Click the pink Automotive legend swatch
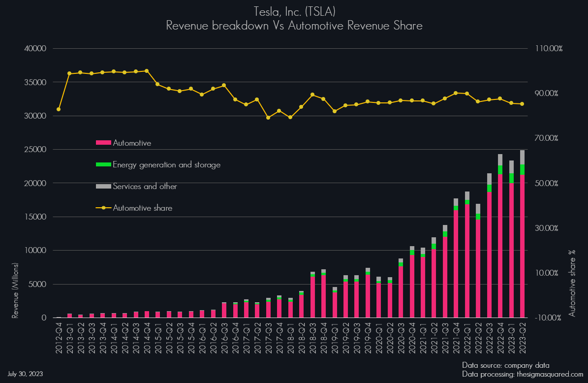588x383 pixels. 103,143
